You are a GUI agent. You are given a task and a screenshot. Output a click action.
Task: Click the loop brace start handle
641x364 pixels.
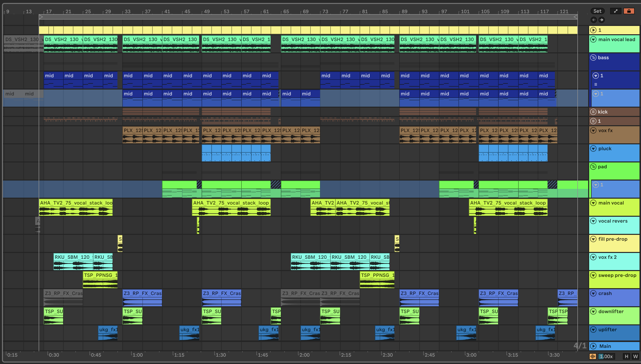point(41,17)
